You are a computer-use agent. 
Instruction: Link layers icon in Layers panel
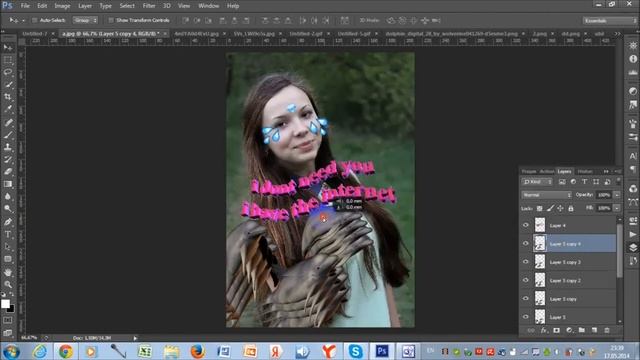pos(531,330)
